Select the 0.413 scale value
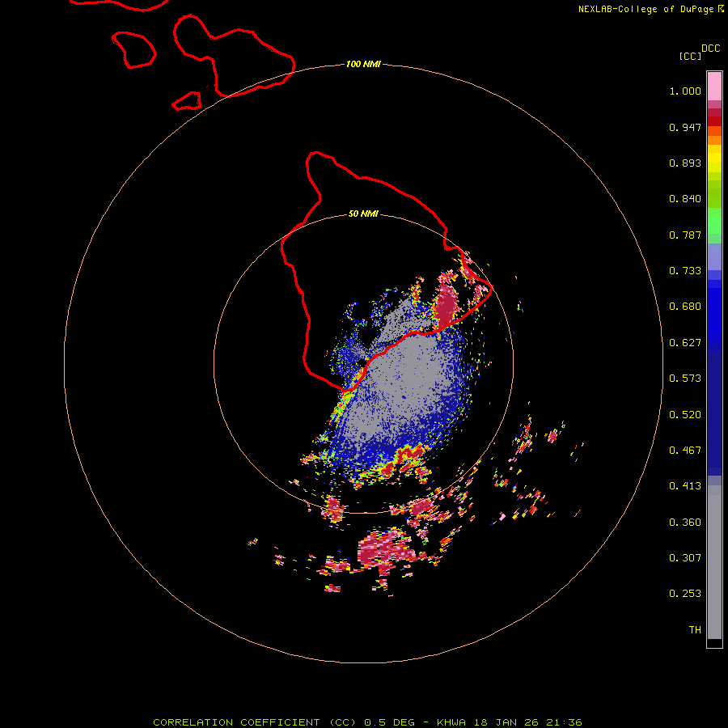Image resolution: width=728 pixels, height=728 pixels. [x=685, y=486]
